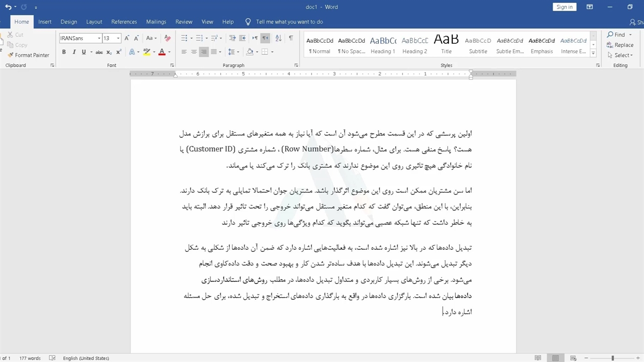The height and width of the screenshot is (362, 644).
Task: Apply strikethrough to the text
Action: (x=99, y=52)
